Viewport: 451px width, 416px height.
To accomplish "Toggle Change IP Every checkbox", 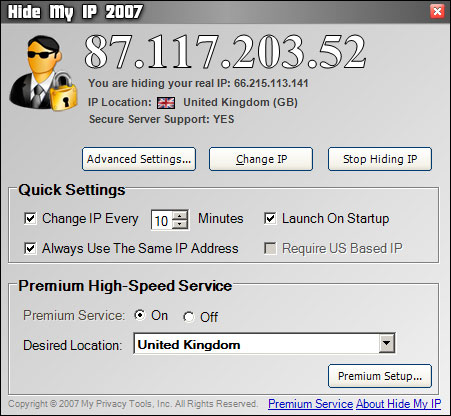I will coord(30,219).
